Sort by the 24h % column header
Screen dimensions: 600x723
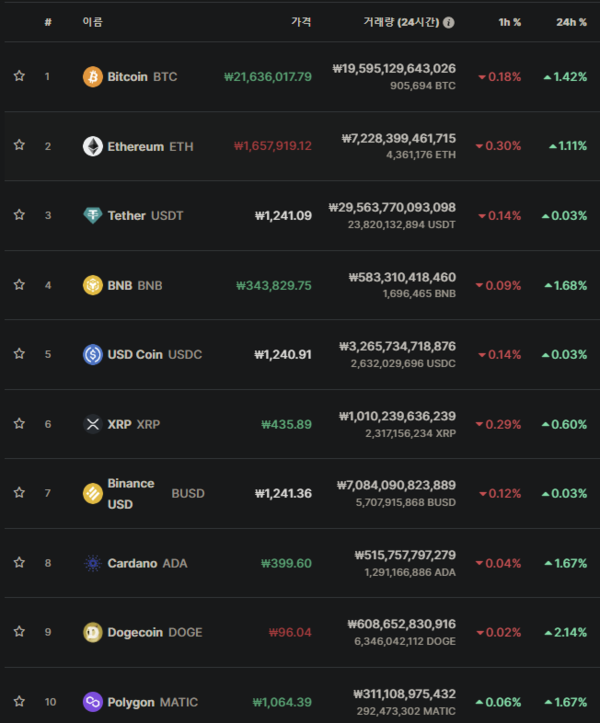[x=571, y=22]
